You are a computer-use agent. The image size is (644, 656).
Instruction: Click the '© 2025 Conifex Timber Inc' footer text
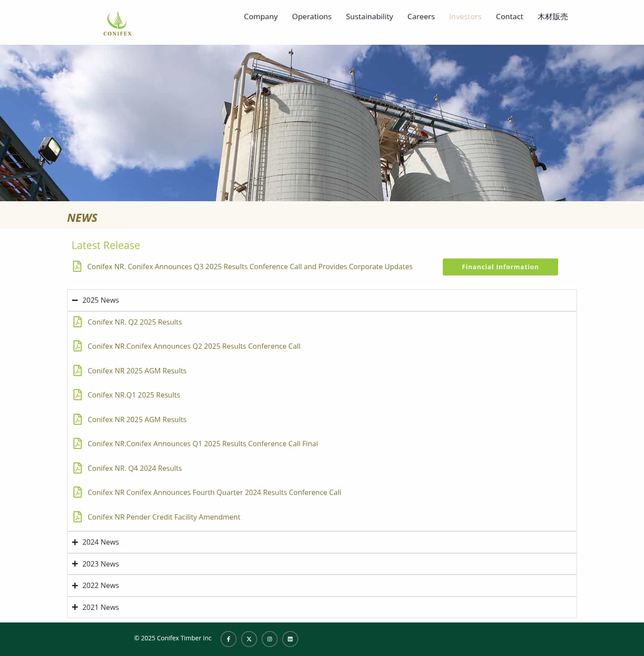[x=173, y=638]
